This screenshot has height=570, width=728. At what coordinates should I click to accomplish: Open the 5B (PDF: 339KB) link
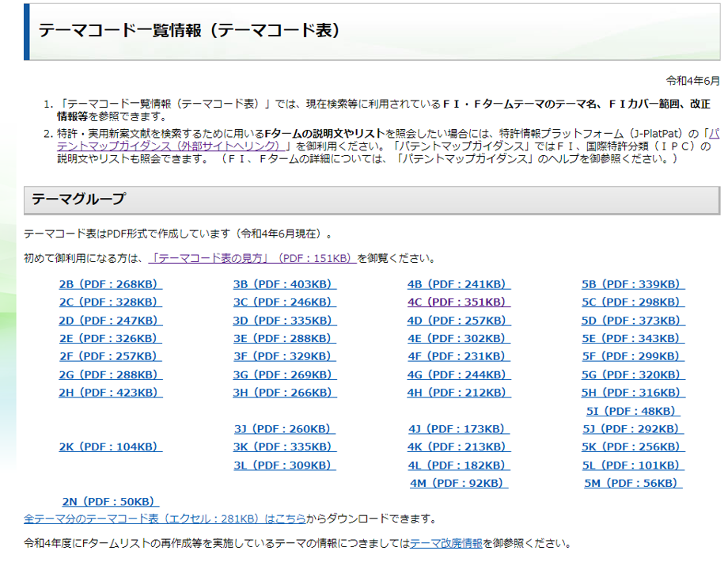[x=633, y=284]
